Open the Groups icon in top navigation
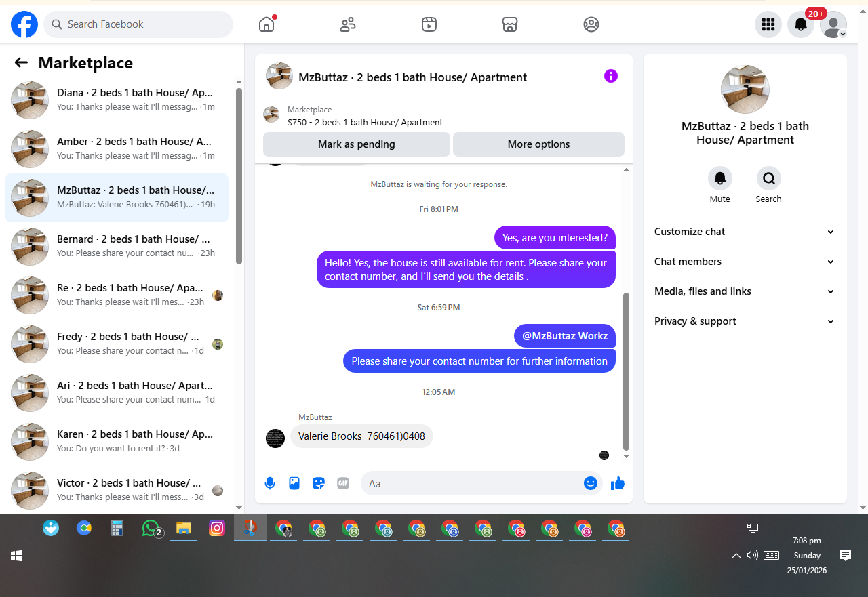This screenshot has height=597, width=868. pos(591,24)
